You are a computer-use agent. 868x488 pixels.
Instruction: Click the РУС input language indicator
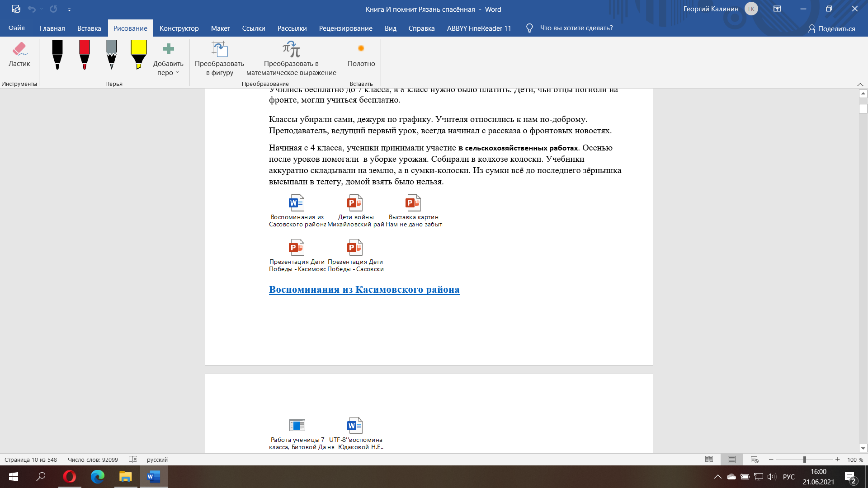[789, 477]
